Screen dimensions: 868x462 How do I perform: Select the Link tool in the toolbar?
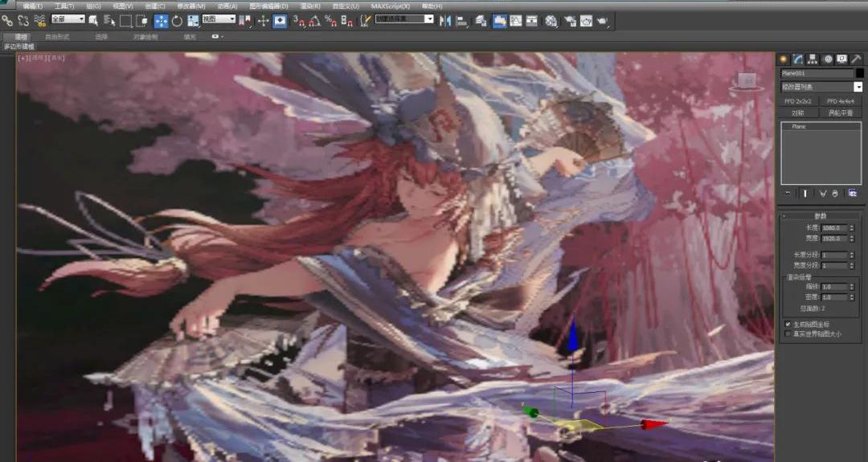pyautogui.click(x=7, y=20)
